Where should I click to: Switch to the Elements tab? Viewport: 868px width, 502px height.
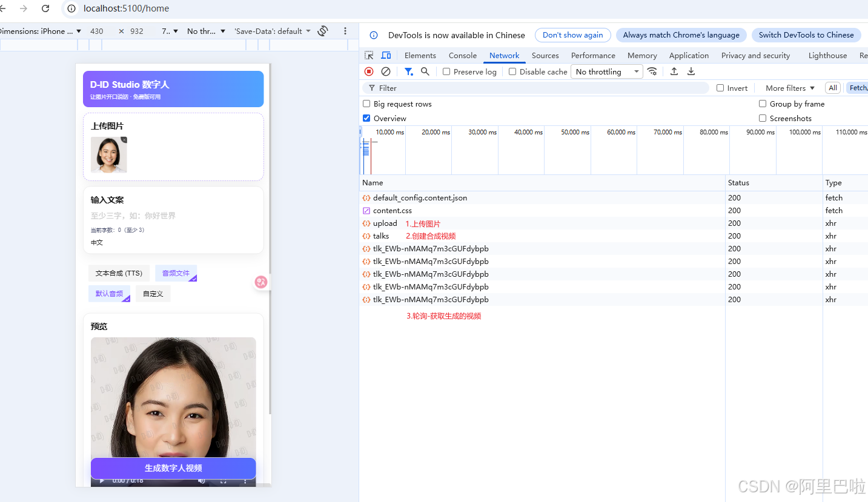[x=420, y=55]
